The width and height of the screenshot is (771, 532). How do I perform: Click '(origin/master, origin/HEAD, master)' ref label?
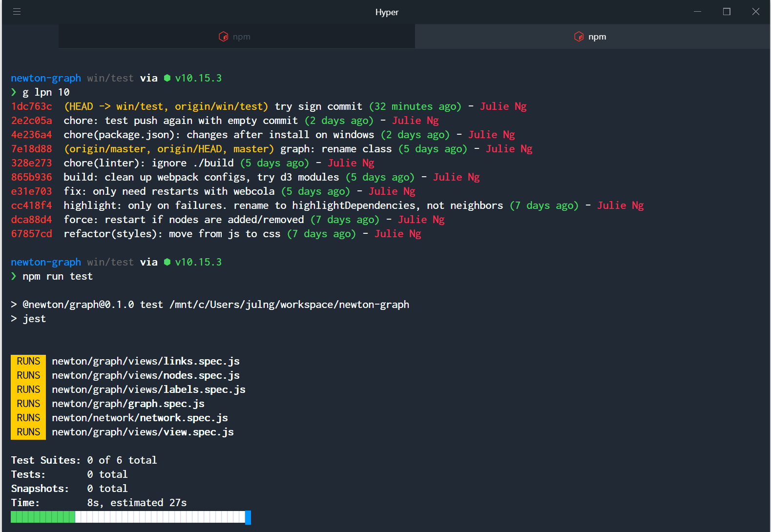pyautogui.click(x=169, y=149)
